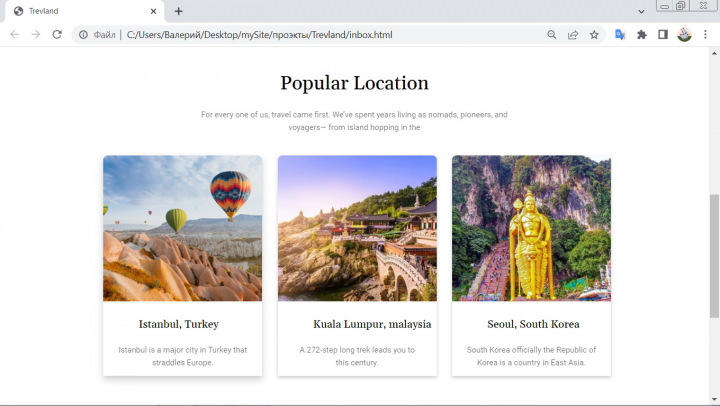
Task: Select the Istanbul hot air balloons photo
Action: tap(182, 228)
